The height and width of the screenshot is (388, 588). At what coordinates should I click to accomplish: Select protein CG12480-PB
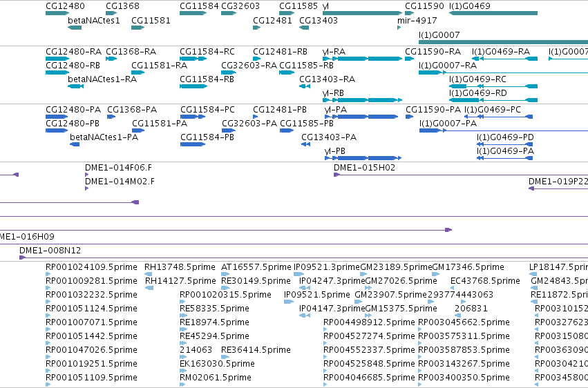(x=57, y=130)
